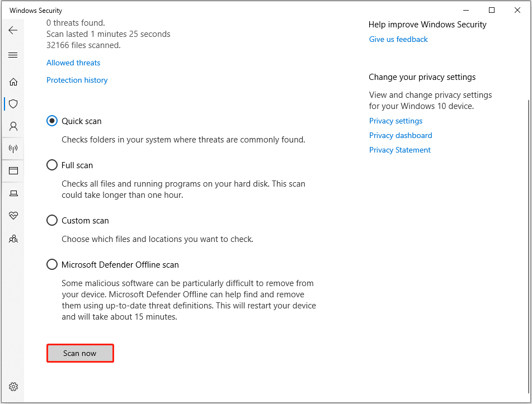Go to Home in sidebar
The height and width of the screenshot is (404, 532).
coord(13,82)
